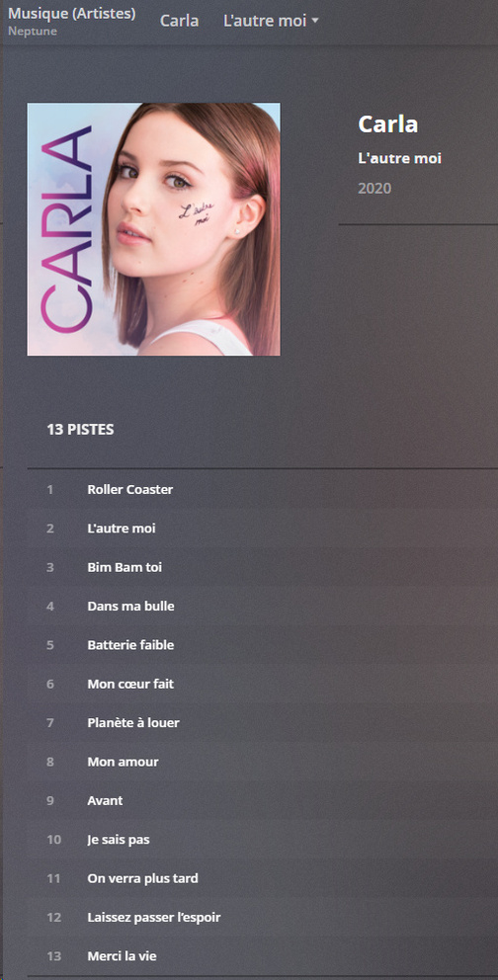The width and height of the screenshot is (498, 980).
Task: Select track Dans ma bulle
Action: point(263,607)
